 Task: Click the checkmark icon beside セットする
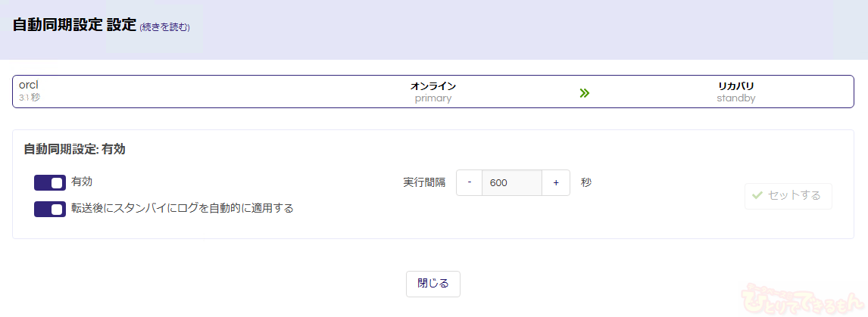coord(757,195)
